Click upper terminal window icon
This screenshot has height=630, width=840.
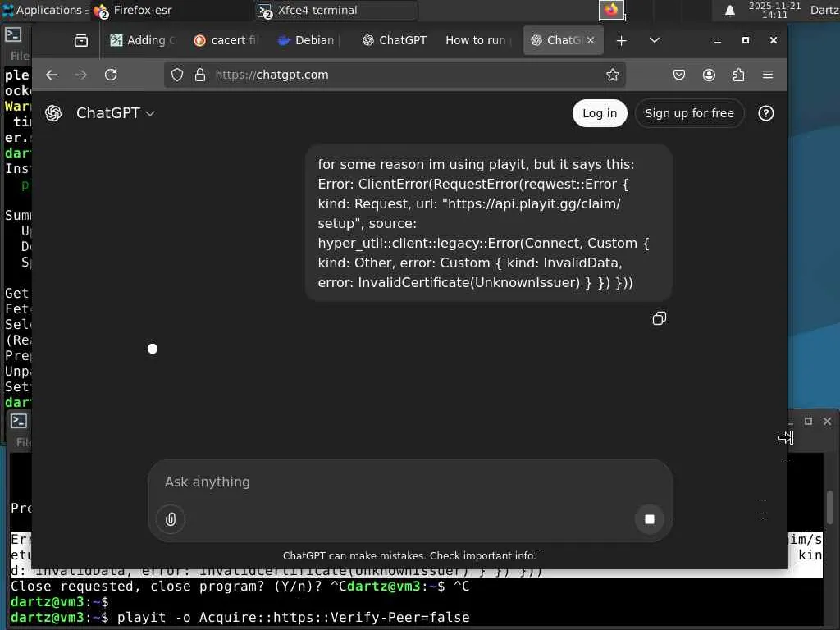[13, 34]
